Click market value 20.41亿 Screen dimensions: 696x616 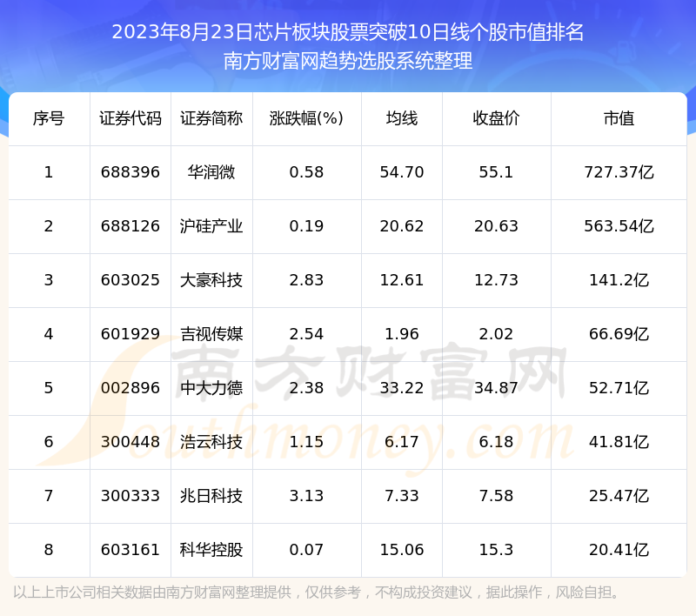619,550
